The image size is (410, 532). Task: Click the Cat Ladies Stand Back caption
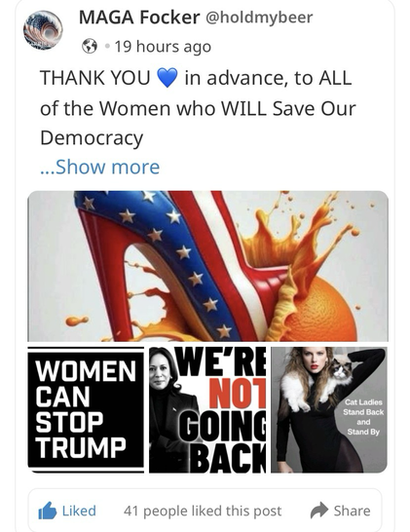[x=363, y=417]
